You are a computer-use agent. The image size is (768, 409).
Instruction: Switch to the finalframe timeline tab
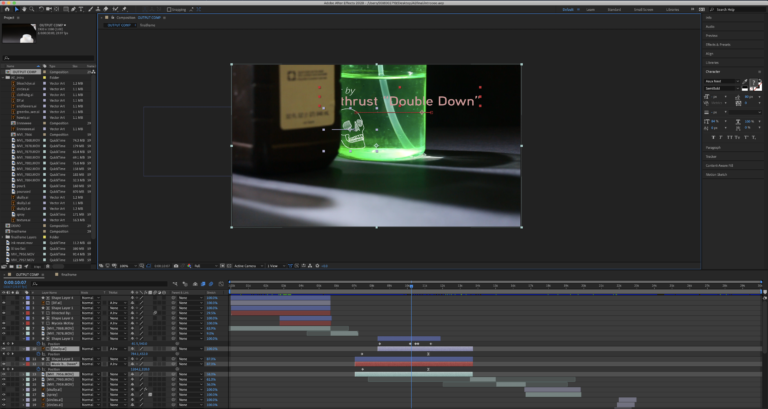tap(69, 275)
